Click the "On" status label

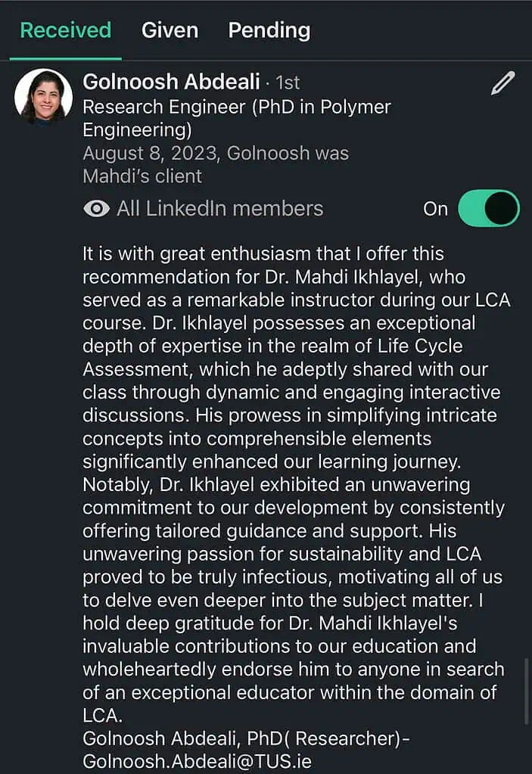tap(435, 209)
